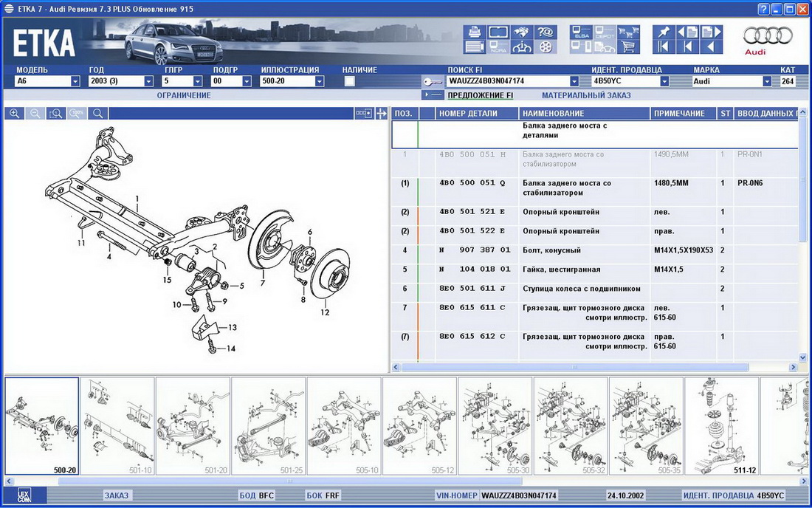Click the pushpin icon
This screenshot has height=508, width=812.
[x=664, y=32]
